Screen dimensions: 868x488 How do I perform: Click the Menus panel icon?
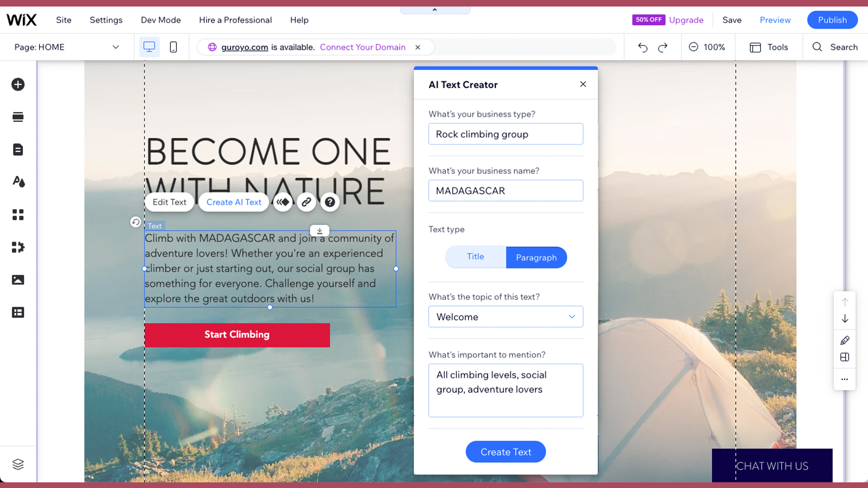point(18,117)
